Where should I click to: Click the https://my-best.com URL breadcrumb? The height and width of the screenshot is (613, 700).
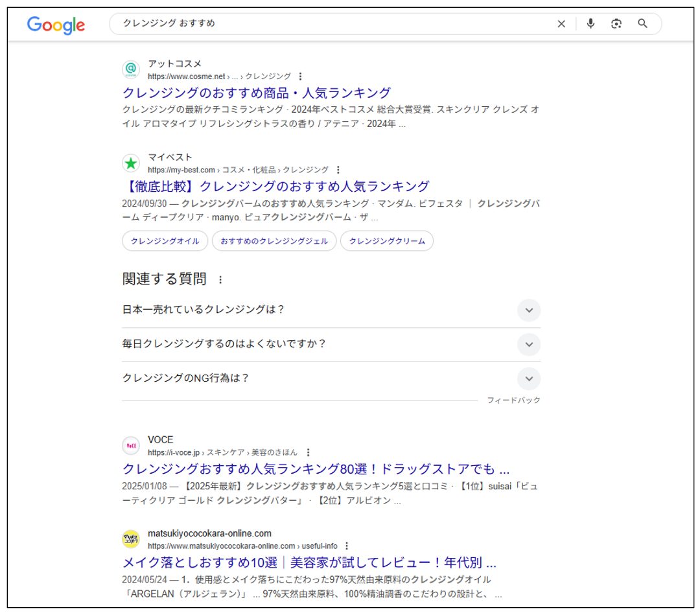pyautogui.click(x=238, y=170)
